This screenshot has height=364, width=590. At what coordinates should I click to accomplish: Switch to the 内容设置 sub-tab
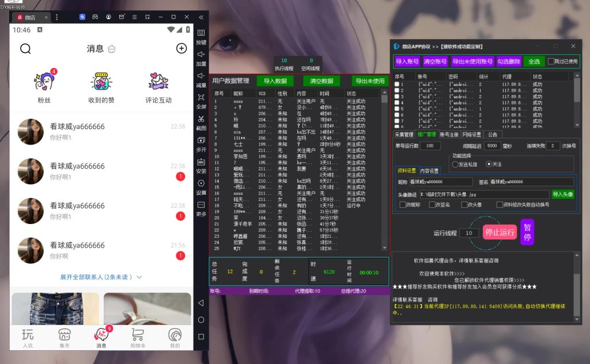point(429,170)
